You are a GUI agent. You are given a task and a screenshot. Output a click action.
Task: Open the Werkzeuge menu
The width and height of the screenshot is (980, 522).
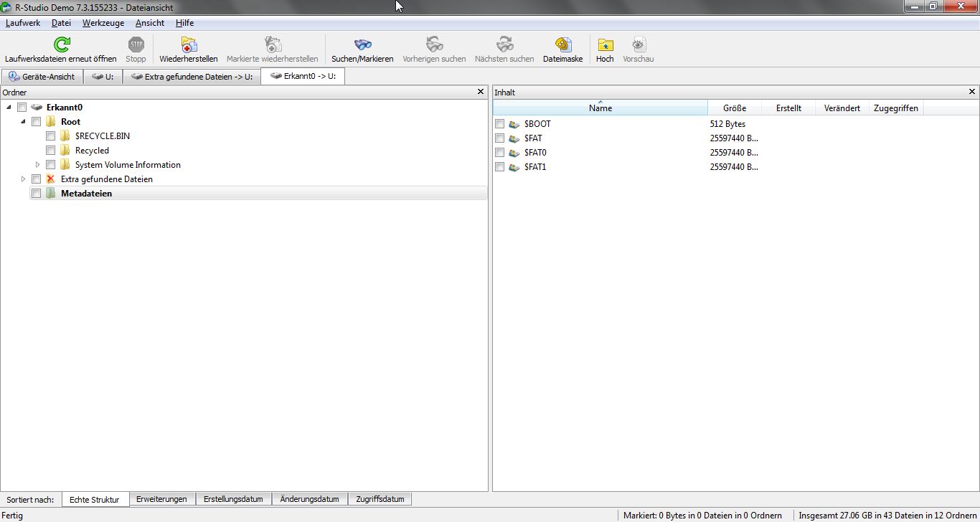[103, 23]
